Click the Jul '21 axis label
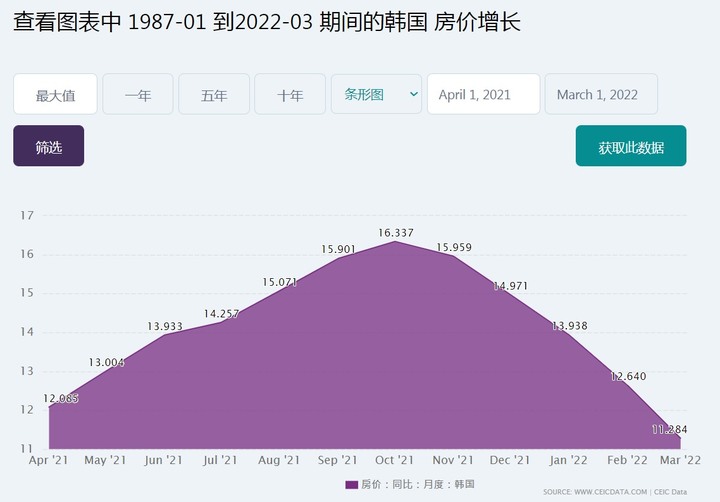720x502 pixels. [x=220, y=460]
